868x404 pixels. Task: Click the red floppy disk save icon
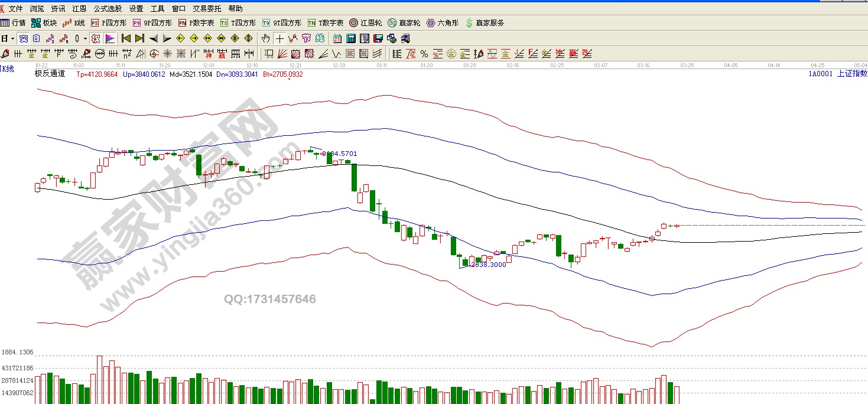pyautogui.click(x=378, y=38)
